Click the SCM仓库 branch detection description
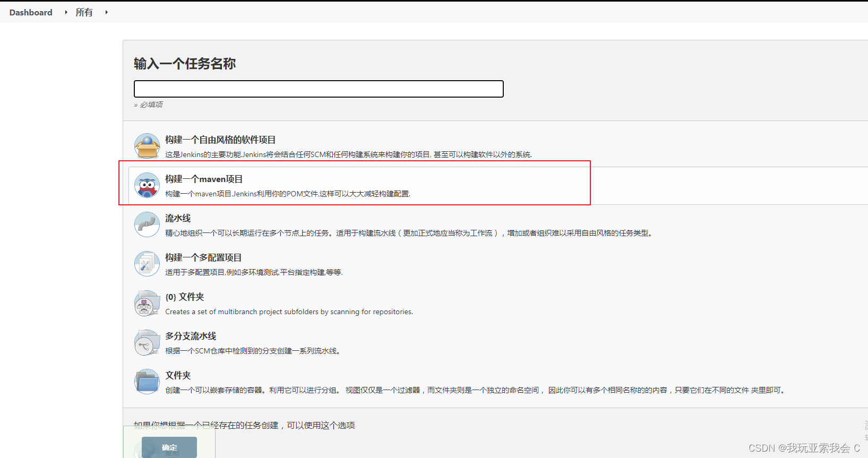Image resolution: width=868 pixels, height=458 pixels. pos(253,351)
